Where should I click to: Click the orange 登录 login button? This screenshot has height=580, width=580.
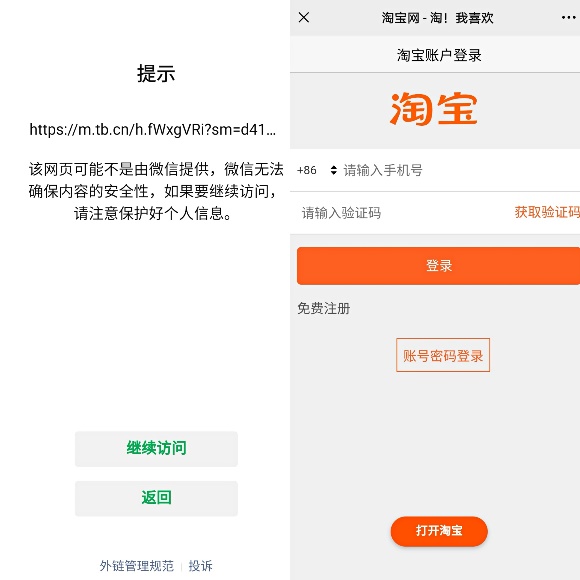coord(438,266)
